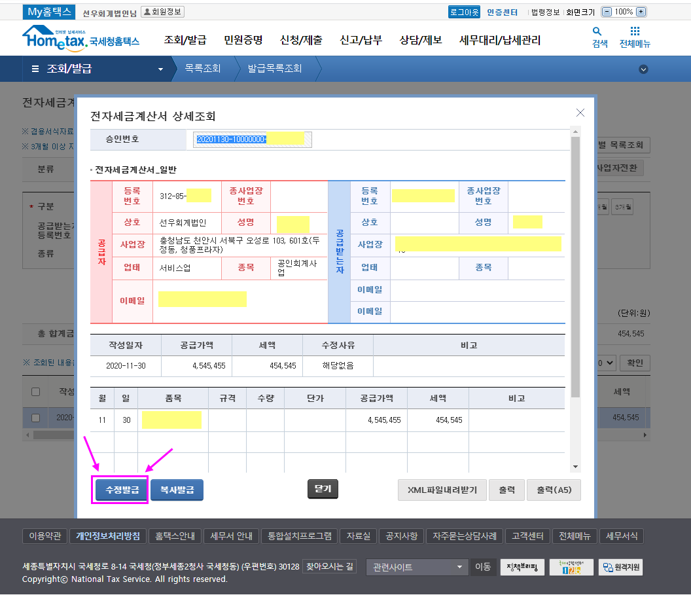
Task: Open the 개인정보처리방침 footer link
Action: pos(108,536)
